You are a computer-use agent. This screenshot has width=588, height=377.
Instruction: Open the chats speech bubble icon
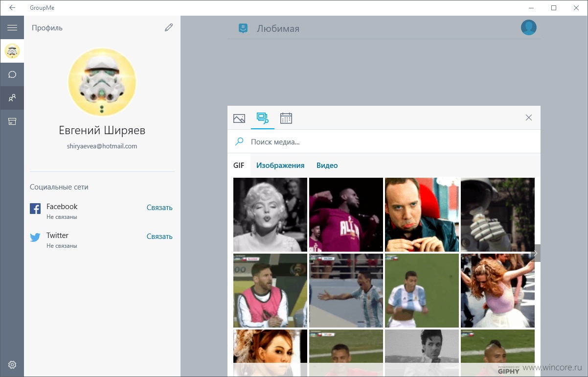point(12,74)
